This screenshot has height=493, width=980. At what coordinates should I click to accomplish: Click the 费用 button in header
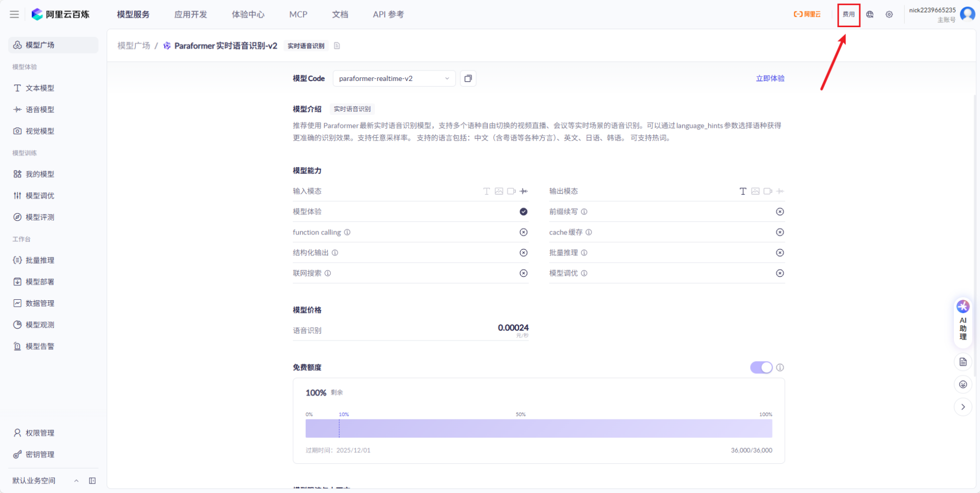(848, 15)
